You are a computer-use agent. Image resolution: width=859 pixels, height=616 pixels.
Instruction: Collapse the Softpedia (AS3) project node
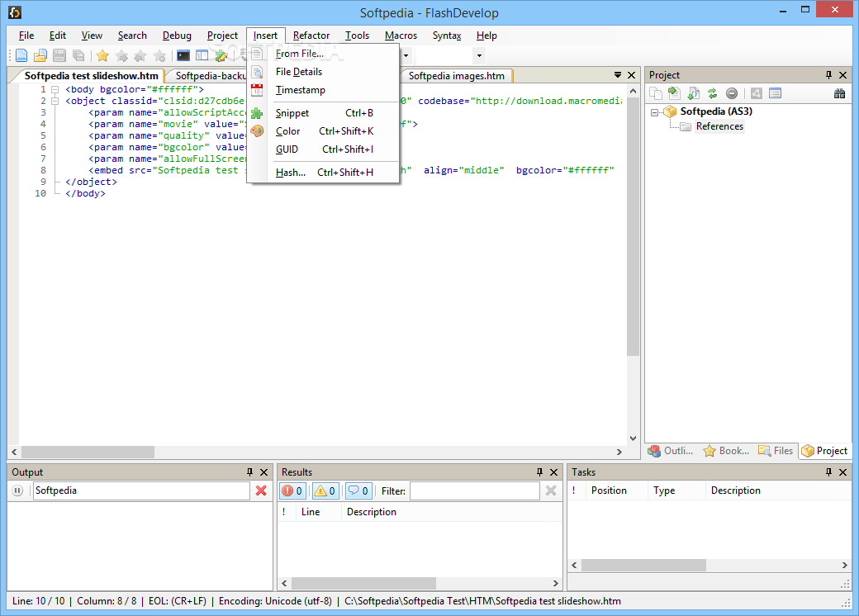pos(654,112)
